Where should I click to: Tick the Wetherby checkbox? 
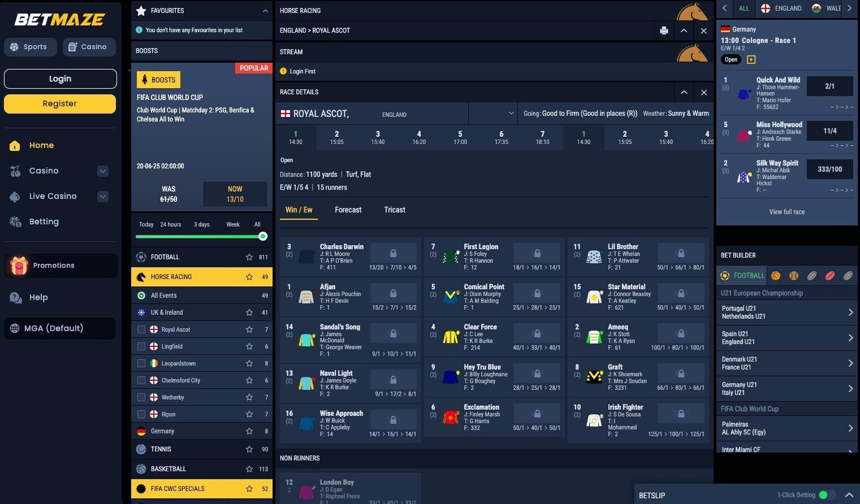pos(141,397)
